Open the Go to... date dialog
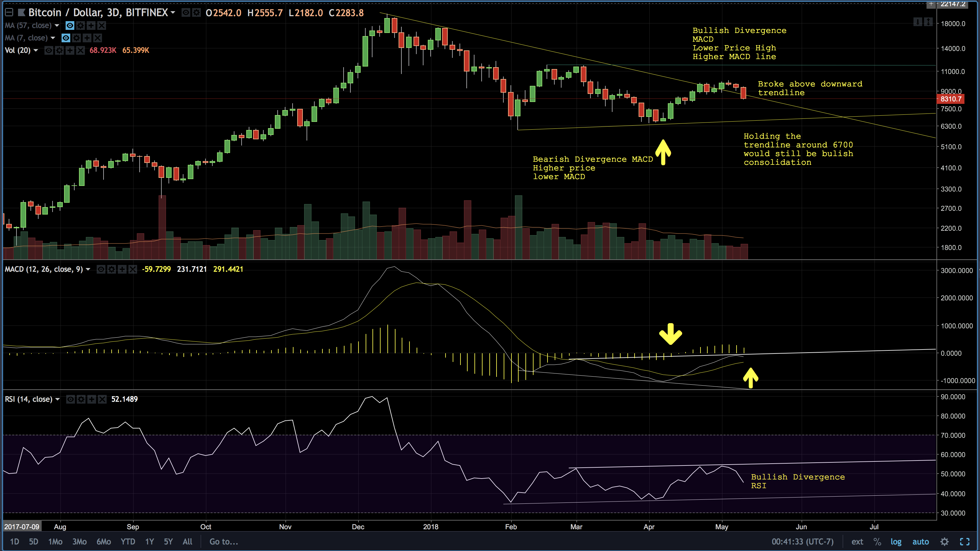 pyautogui.click(x=224, y=541)
